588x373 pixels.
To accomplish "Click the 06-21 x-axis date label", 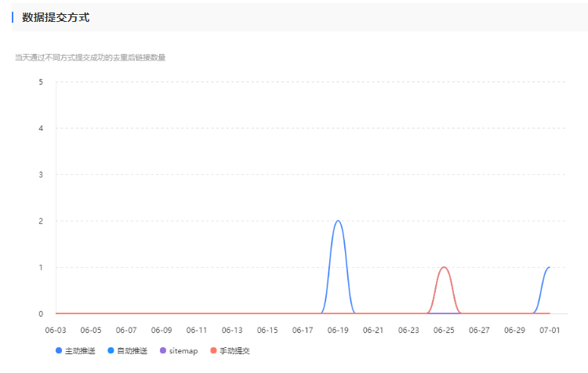I will [373, 331].
